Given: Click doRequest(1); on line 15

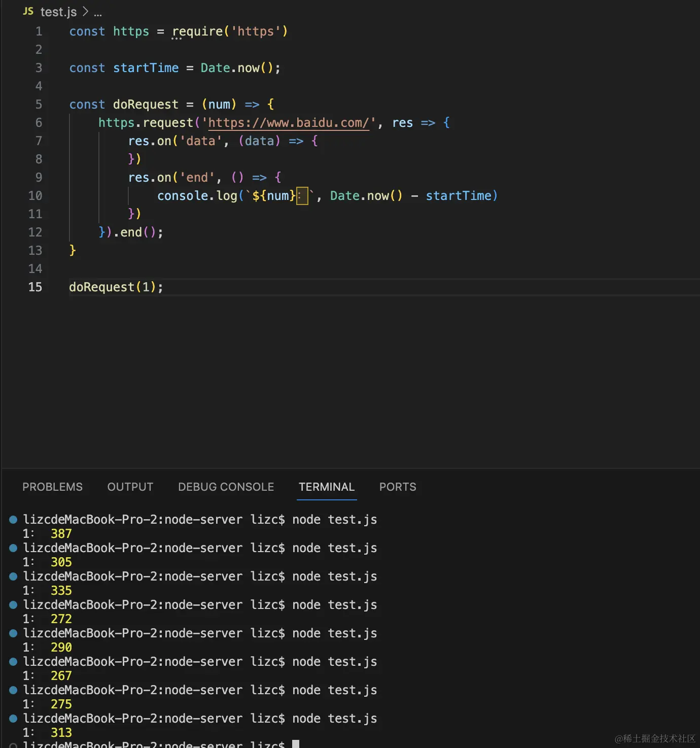Looking at the screenshot, I should 116,287.
